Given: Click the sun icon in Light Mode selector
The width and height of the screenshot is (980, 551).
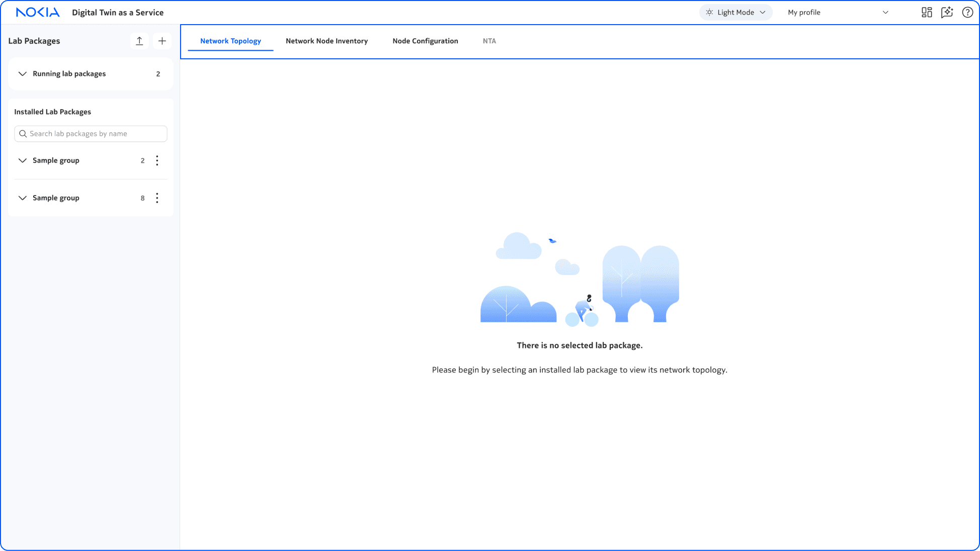Looking at the screenshot, I should [709, 13].
